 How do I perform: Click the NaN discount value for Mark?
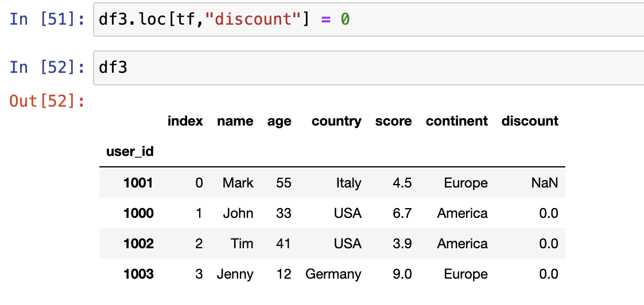[545, 183]
